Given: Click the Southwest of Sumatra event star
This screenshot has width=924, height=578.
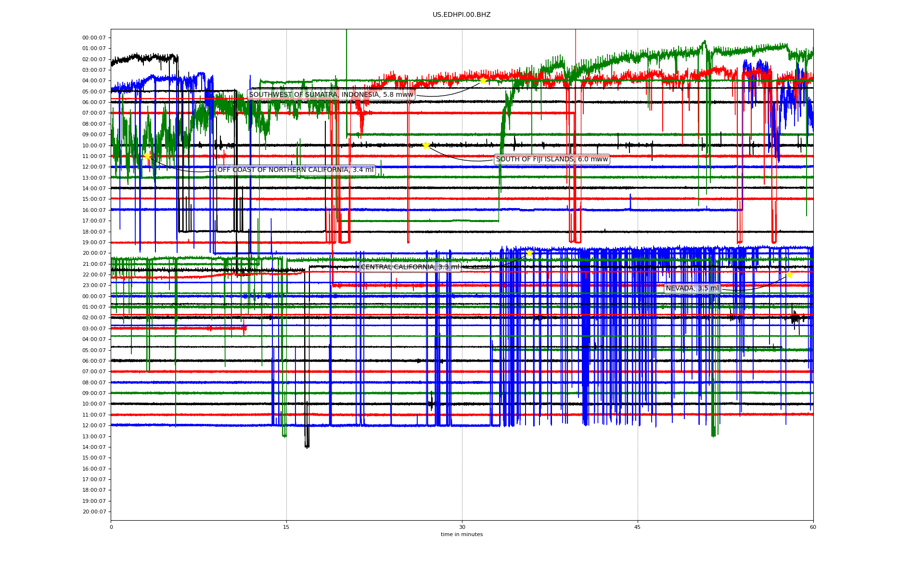Looking at the screenshot, I should coord(483,80).
